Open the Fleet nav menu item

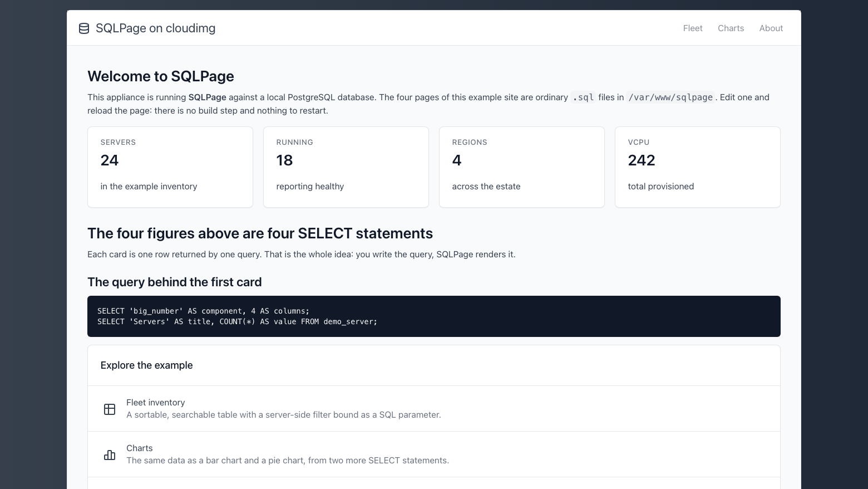coord(693,28)
